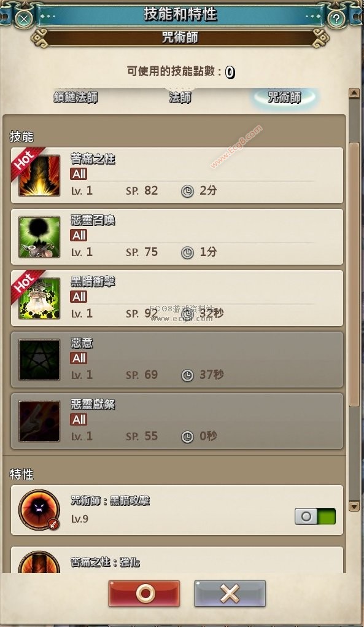Confirm with the red circle button
This screenshot has height=627, width=364.
coord(144,593)
